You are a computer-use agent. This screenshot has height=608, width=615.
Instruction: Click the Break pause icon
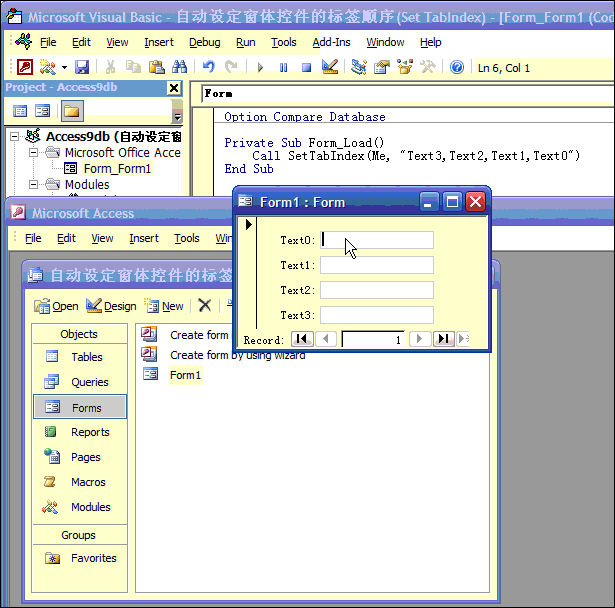[283, 67]
